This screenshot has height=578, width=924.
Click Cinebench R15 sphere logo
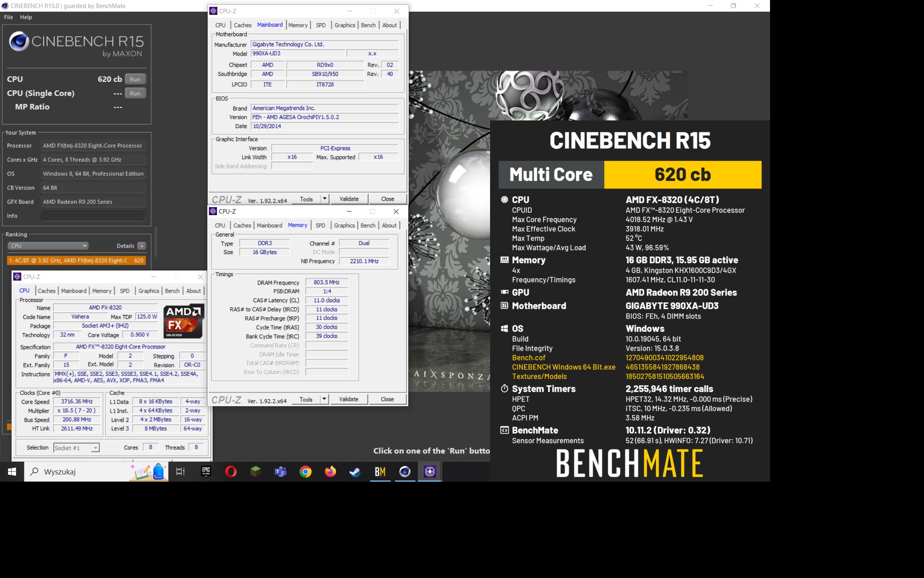pyautogui.click(x=19, y=41)
